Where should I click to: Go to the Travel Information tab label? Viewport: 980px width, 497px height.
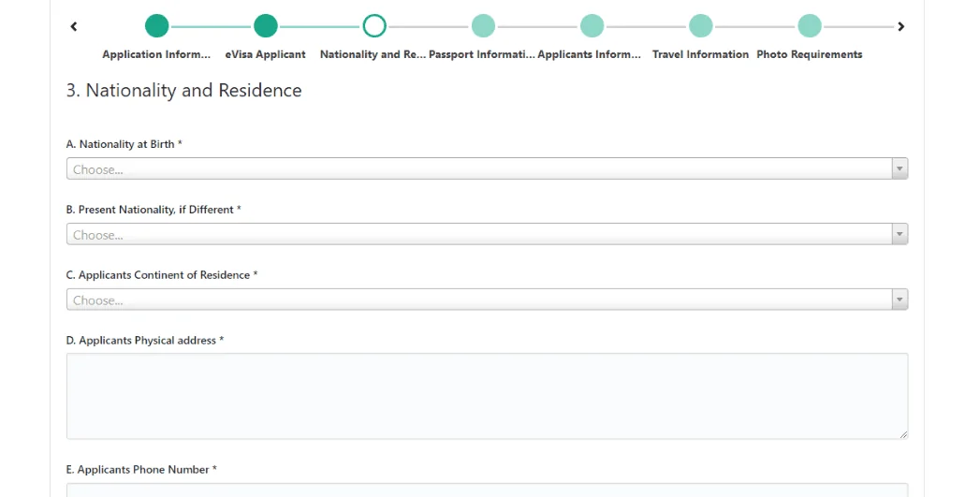click(700, 54)
